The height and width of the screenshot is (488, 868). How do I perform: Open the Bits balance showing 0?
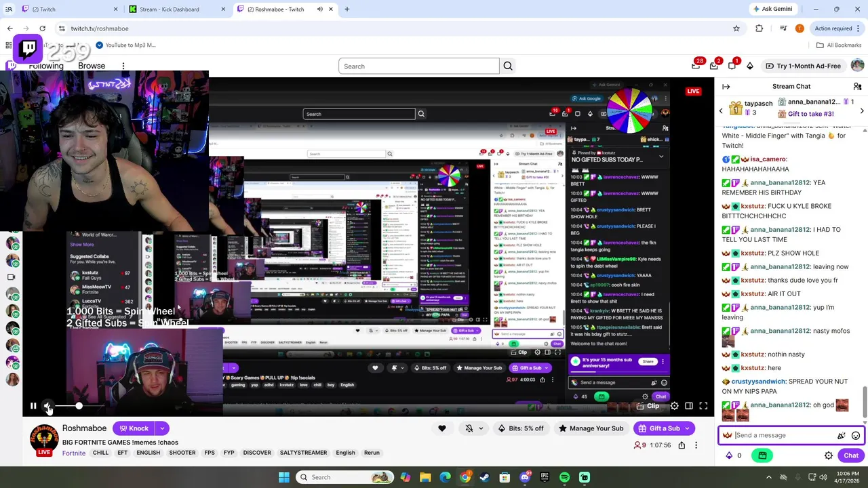pyautogui.click(x=734, y=455)
